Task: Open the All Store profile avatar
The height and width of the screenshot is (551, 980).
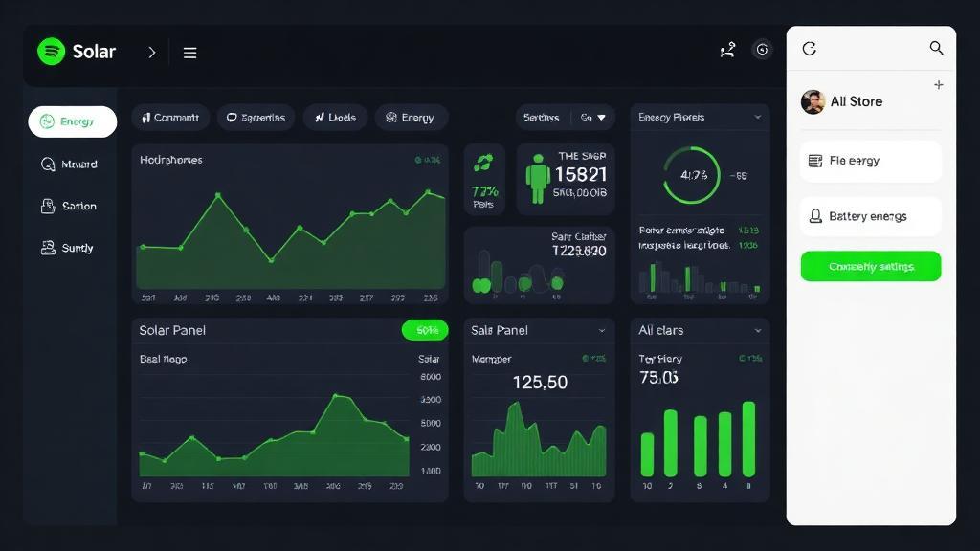Action: tap(813, 101)
